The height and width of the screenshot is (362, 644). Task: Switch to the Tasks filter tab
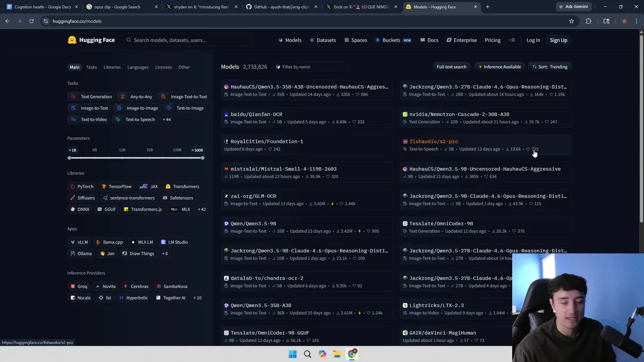point(91,67)
